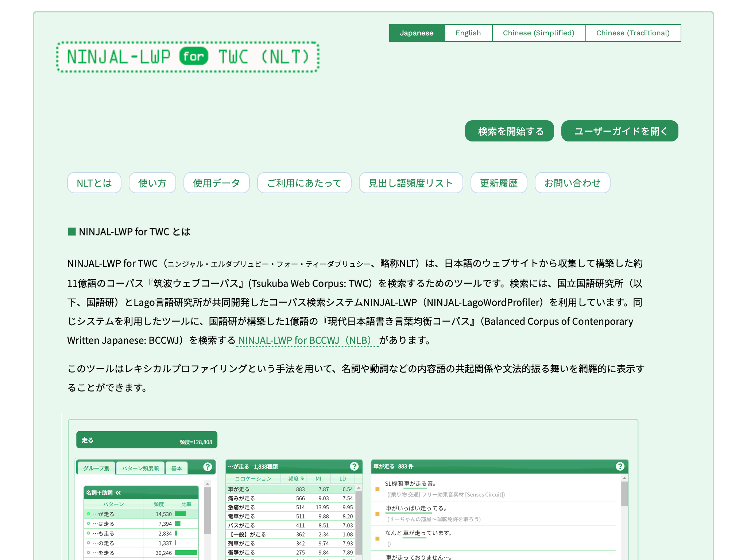
Task: Click the orange marker beside 車がいっぱい走ってる。
Action: click(378, 514)
